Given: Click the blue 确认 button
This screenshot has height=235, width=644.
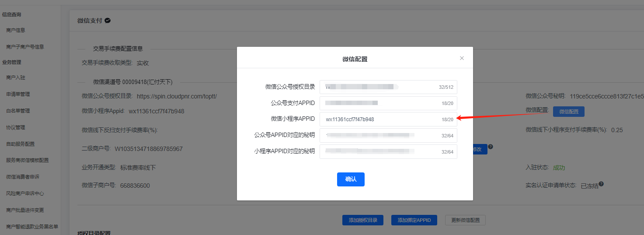Looking at the screenshot, I should pos(351,179).
